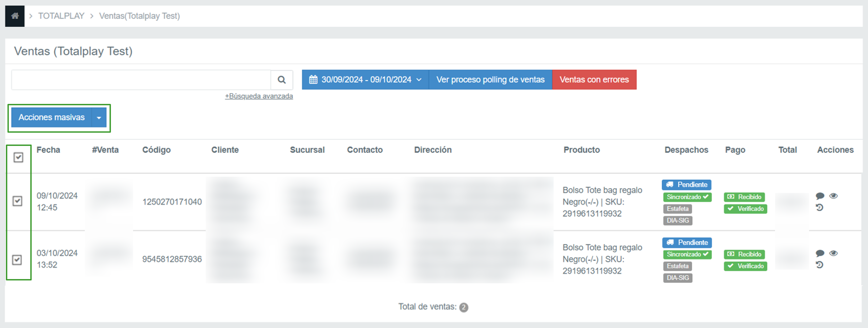Click the total sales count badge

464,307
